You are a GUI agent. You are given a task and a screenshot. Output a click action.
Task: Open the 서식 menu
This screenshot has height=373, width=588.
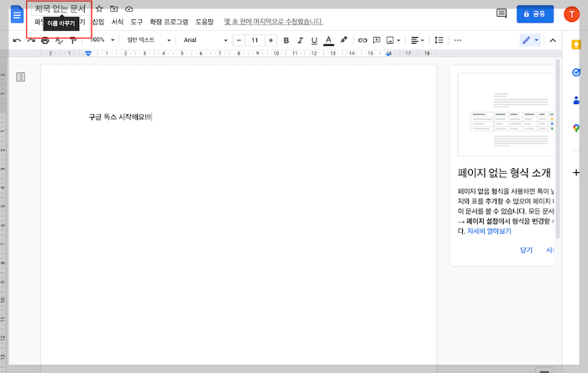(118, 22)
